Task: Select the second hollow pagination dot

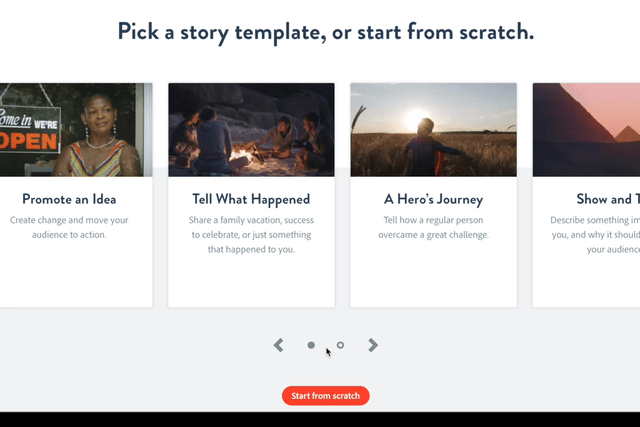Action: click(x=340, y=345)
